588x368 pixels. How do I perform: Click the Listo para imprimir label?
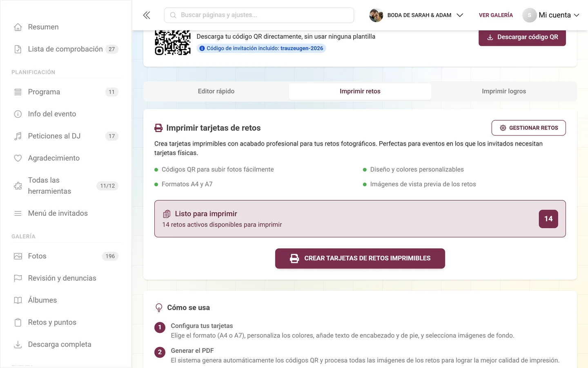coord(206,214)
